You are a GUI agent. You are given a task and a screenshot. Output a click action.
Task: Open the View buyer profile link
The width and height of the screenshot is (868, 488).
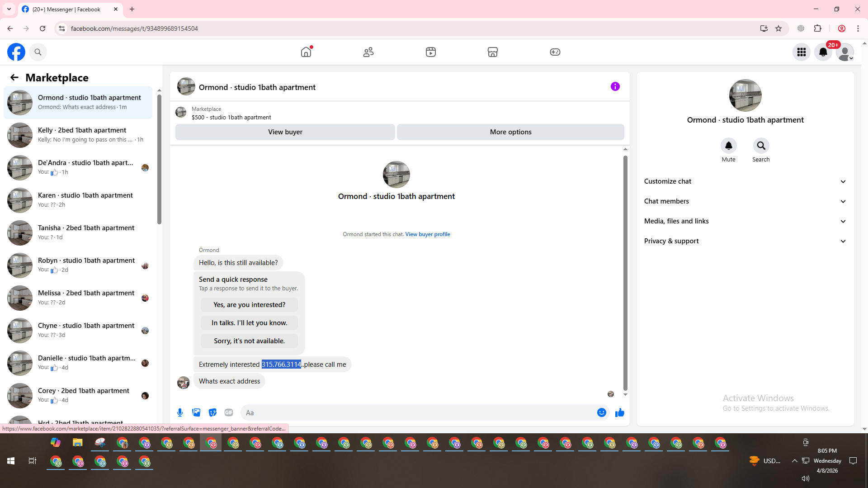(428, 234)
